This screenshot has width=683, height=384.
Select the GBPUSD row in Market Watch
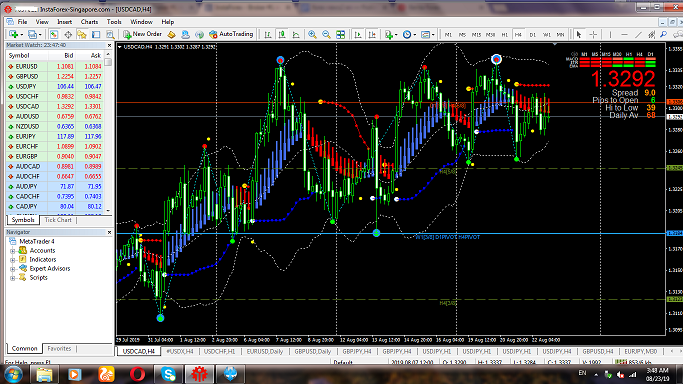pos(54,76)
